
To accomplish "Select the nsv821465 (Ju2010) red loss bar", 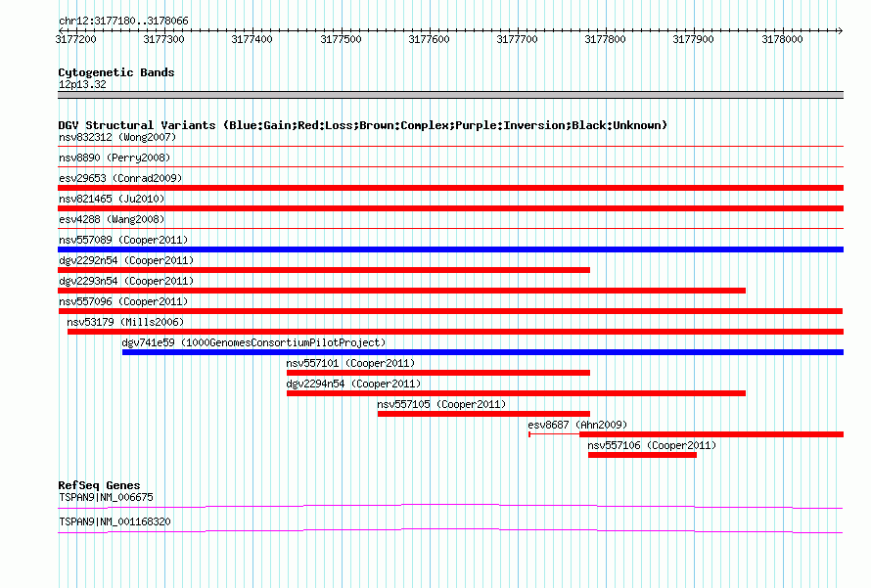I will point(450,208).
